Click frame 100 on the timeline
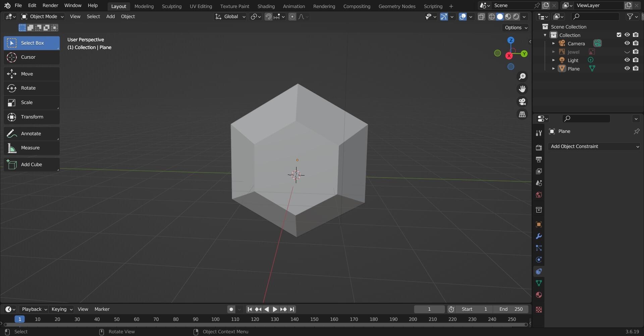Viewport: 644px width, 336px height. pyautogui.click(x=215, y=319)
